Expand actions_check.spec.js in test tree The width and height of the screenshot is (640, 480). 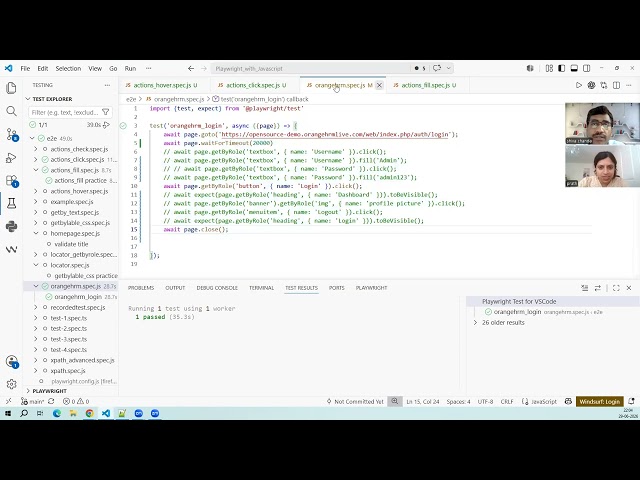pyautogui.click(x=36, y=149)
